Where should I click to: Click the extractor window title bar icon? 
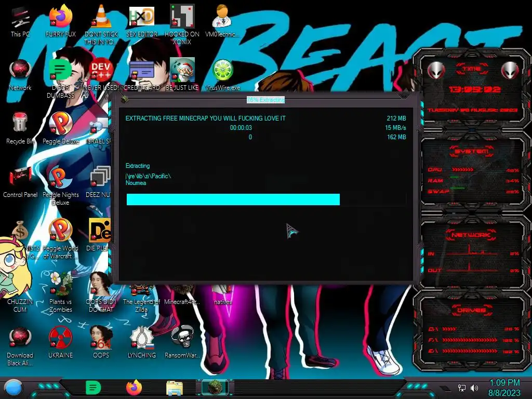point(124,99)
